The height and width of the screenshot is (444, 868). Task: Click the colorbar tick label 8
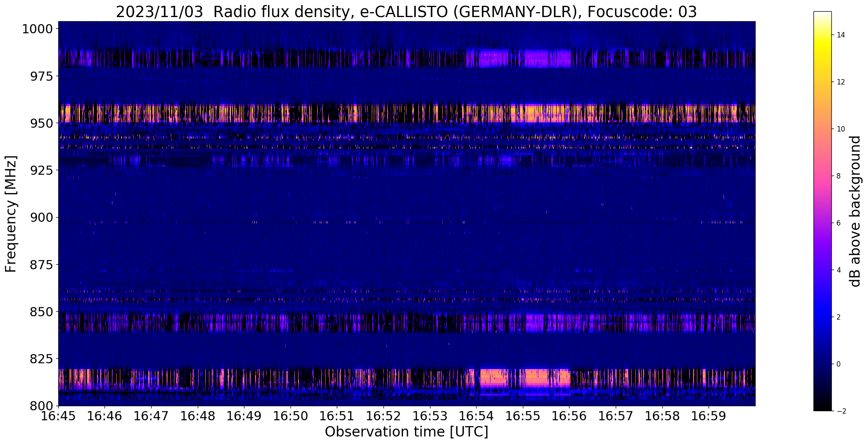pyautogui.click(x=838, y=176)
